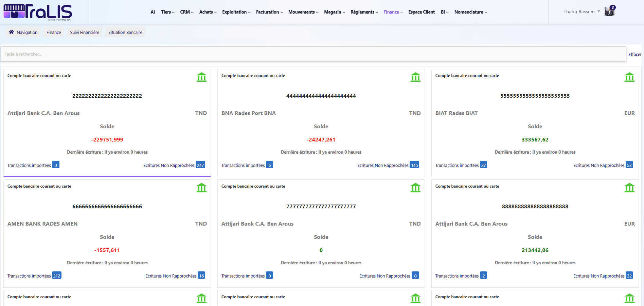Expand the Facturation menu
Image resolution: width=644 pixels, height=306 pixels.
click(x=269, y=12)
